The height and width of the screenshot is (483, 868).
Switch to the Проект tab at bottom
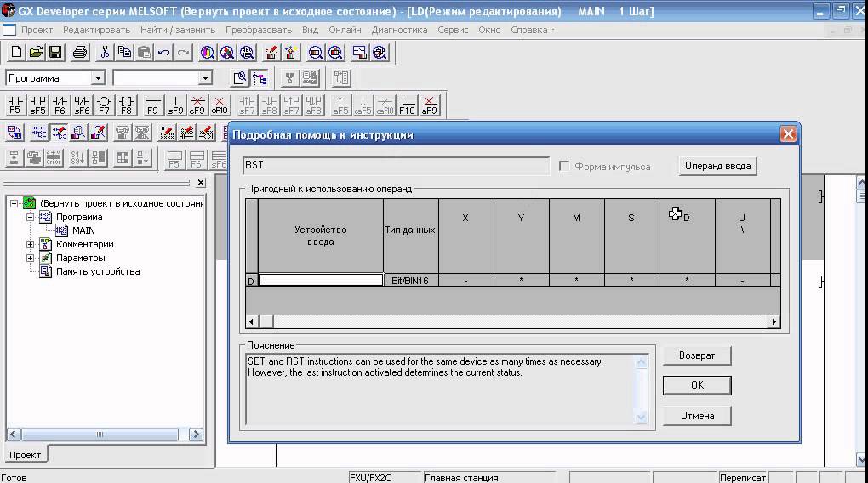[26, 455]
